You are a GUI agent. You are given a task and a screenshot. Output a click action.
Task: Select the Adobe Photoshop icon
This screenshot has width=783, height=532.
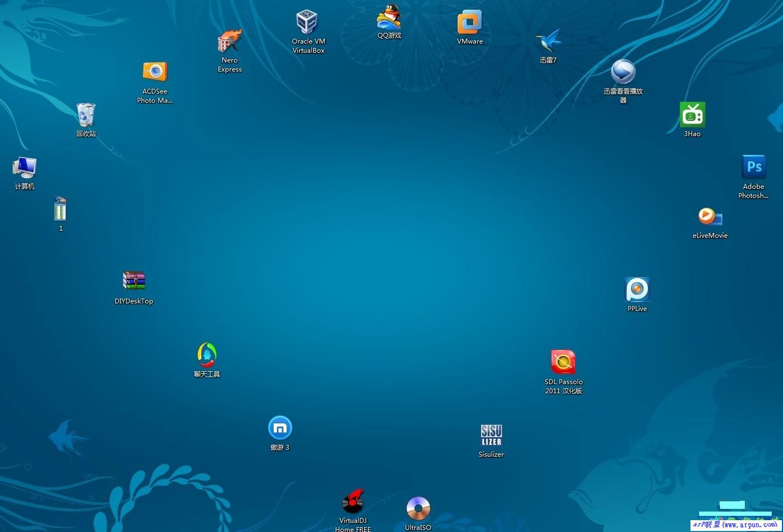click(753, 168)
